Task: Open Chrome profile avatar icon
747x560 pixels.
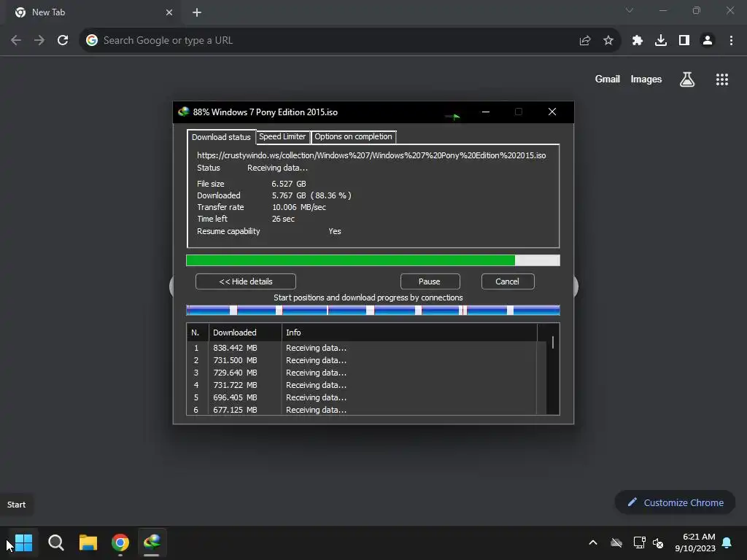Action: tap(708, 41)
